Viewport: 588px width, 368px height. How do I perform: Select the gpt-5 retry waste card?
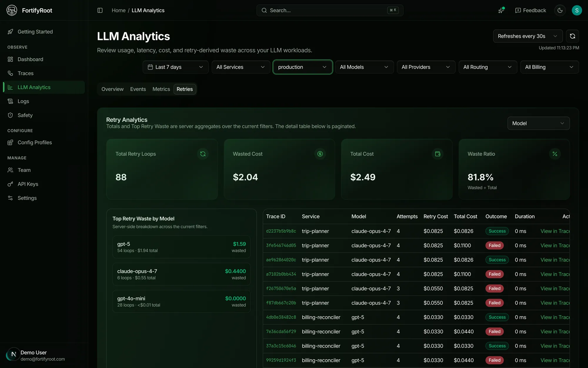(181, 247)
